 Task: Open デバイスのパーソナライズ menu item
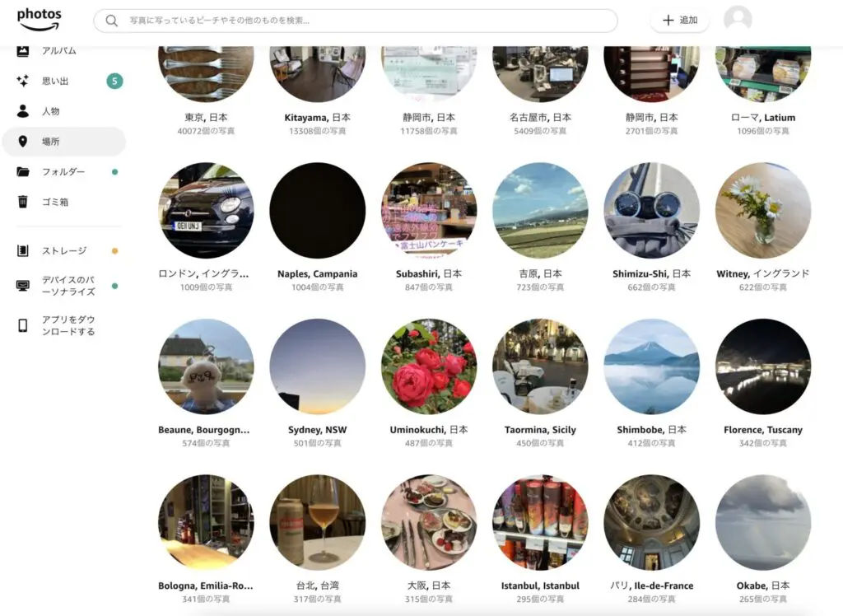pyautogui.click(x=64, y=286)
